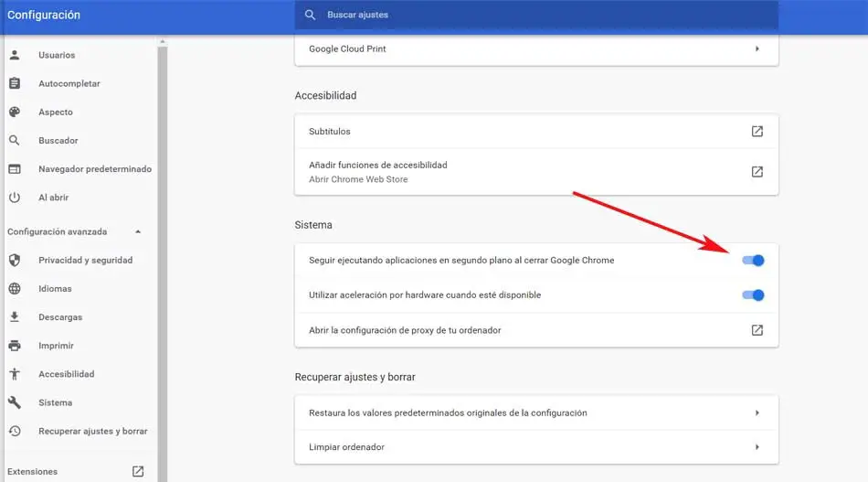Go to Privacidad y seguridad section
Image resolution: width=868 pixels, height=482 pixels.
pyautogui.click(x=85, y=261)
